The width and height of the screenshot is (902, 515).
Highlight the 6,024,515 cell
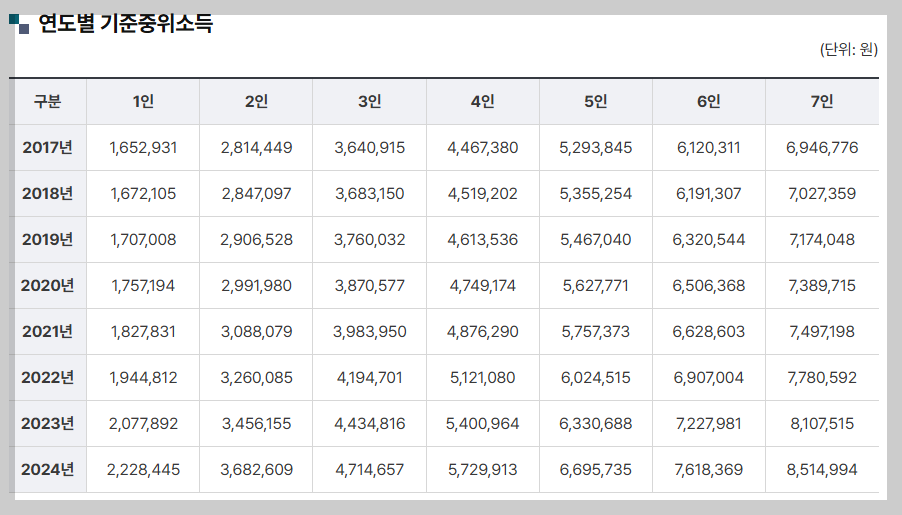pyautogui.click(x=596, y=378)
